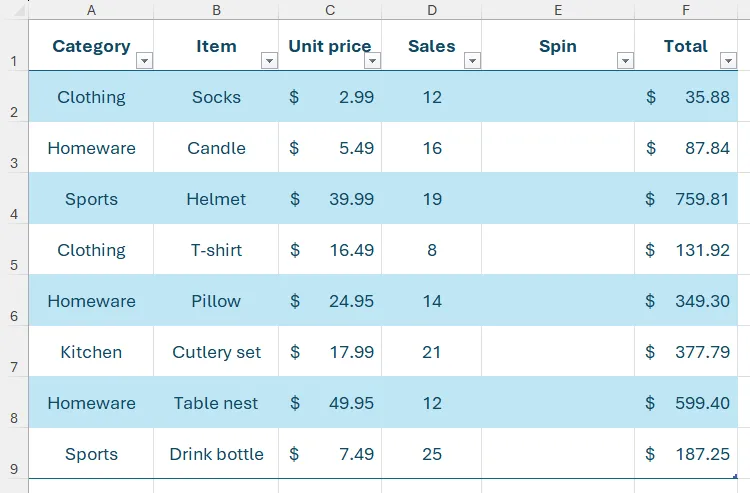Open the Spin filter dropdown
Image resolution: width=750 pixels, height=493 pixels.
pyautogui.click(x=625, y=61)
